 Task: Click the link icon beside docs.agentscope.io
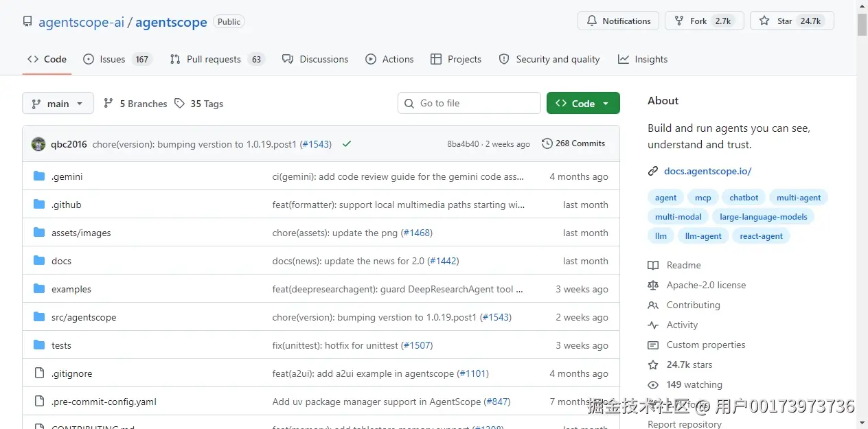[653, 171]
